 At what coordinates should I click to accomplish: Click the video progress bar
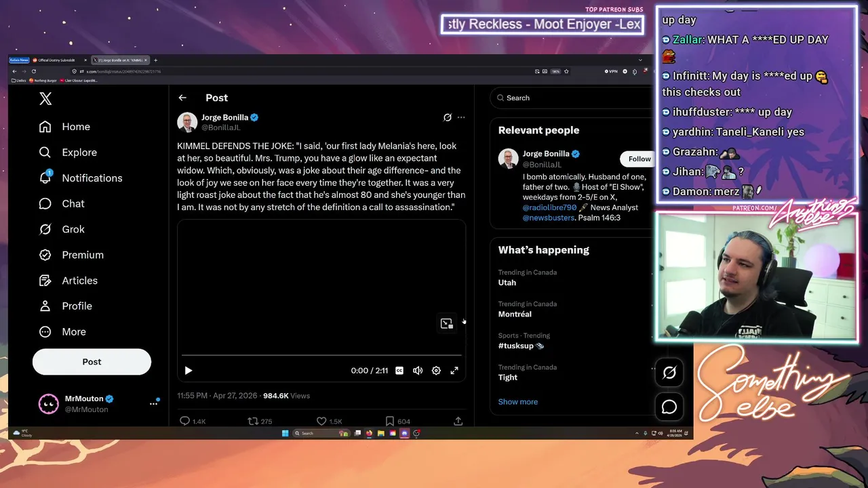point(321,355)
